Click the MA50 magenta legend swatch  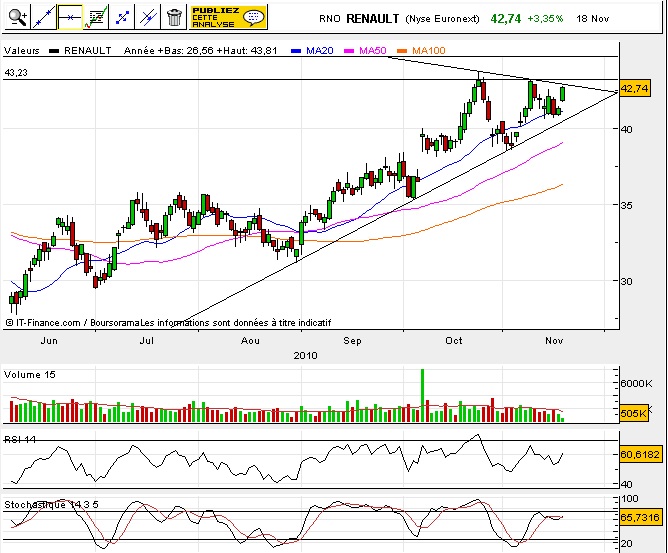pyautogui.click(x=349, y=51)
